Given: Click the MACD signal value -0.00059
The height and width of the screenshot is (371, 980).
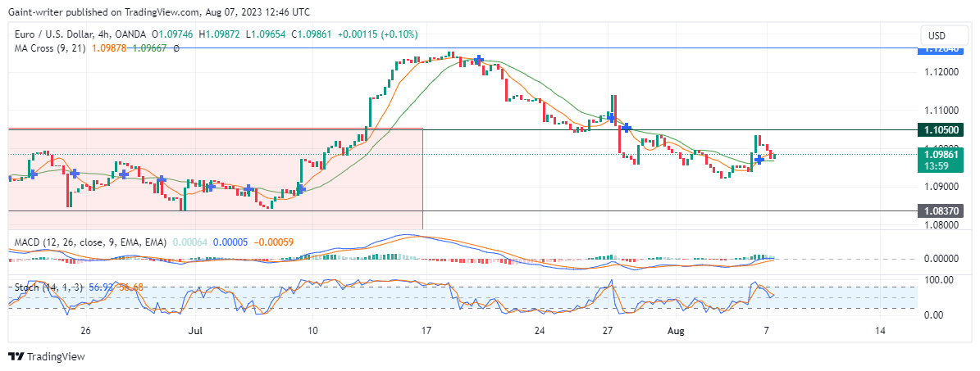Looking at the screenshot, I should [x=273, y=242].
